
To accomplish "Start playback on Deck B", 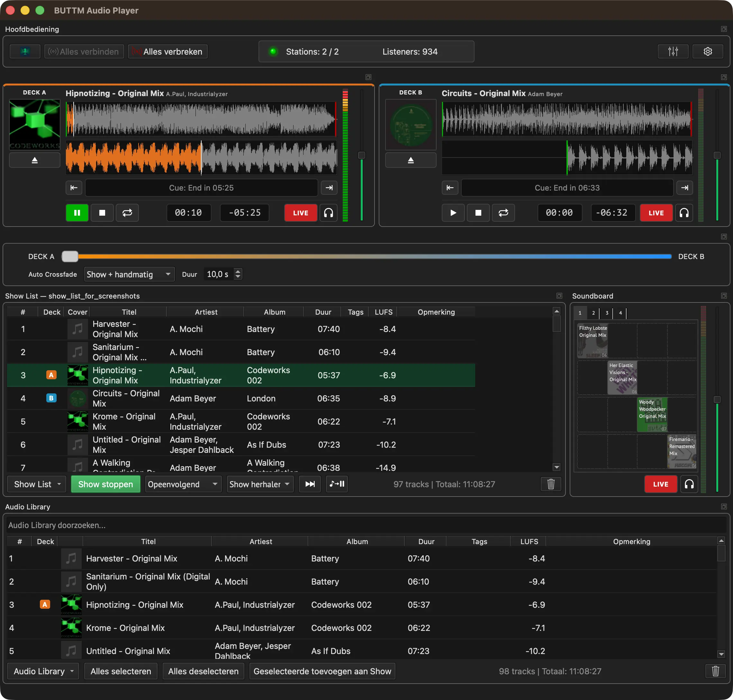I will [453, 213].
